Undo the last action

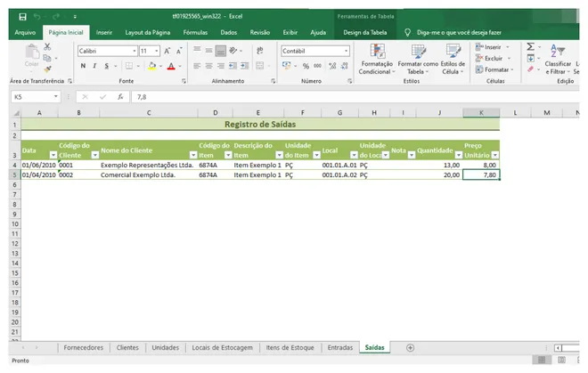point(37,17)
